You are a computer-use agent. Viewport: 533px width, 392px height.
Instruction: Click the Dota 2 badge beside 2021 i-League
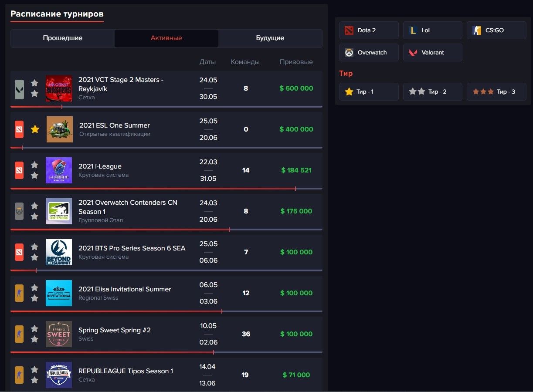19,170
